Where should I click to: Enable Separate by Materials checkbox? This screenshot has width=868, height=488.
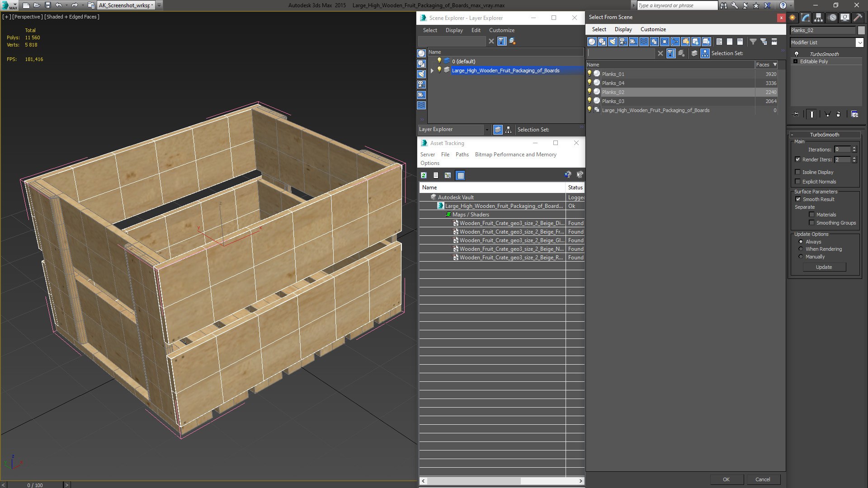click(x=811, y=215)
